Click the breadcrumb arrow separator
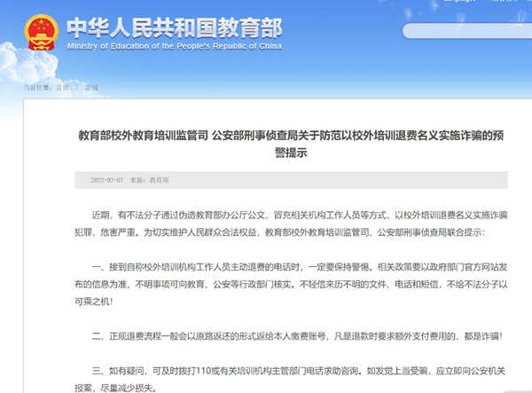The height and width of the screenshot is (393, 532). (x=76, y=88)
